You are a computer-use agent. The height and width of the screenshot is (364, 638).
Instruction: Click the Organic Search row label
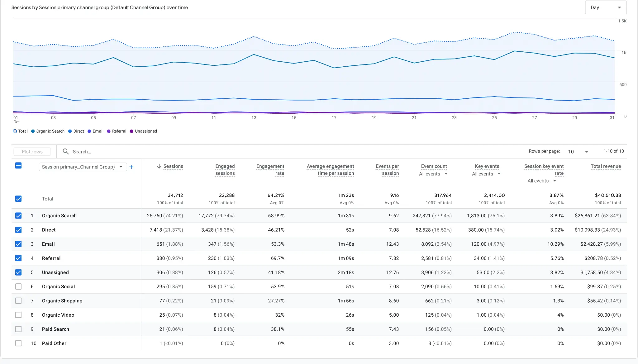point(59,215)
